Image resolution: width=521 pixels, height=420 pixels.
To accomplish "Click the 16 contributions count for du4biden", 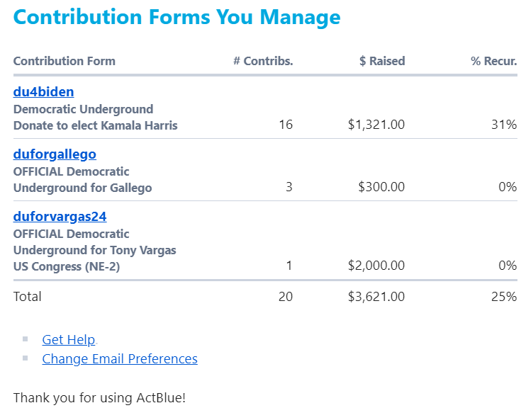I will pyautogui.click(x=286, y=125).
